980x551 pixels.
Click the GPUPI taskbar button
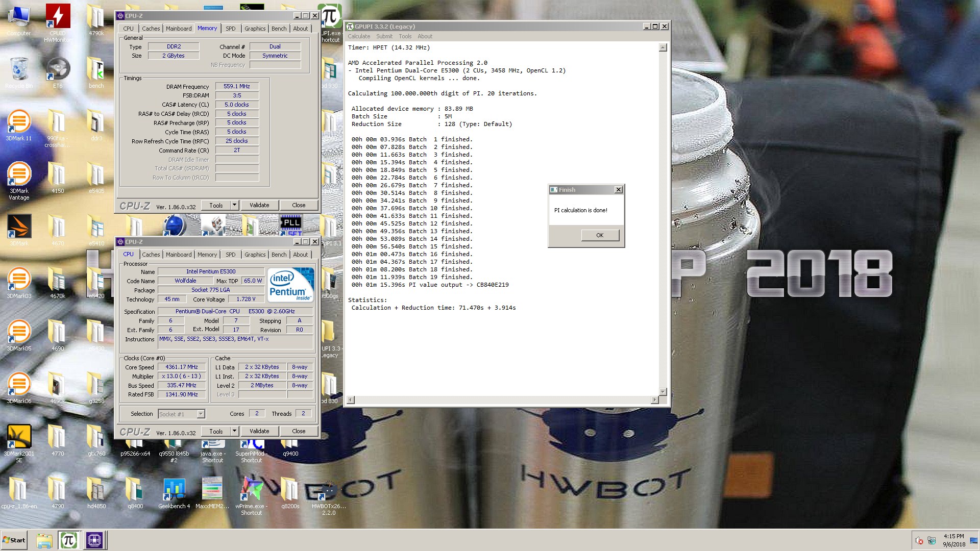click(x=68, y=540)
